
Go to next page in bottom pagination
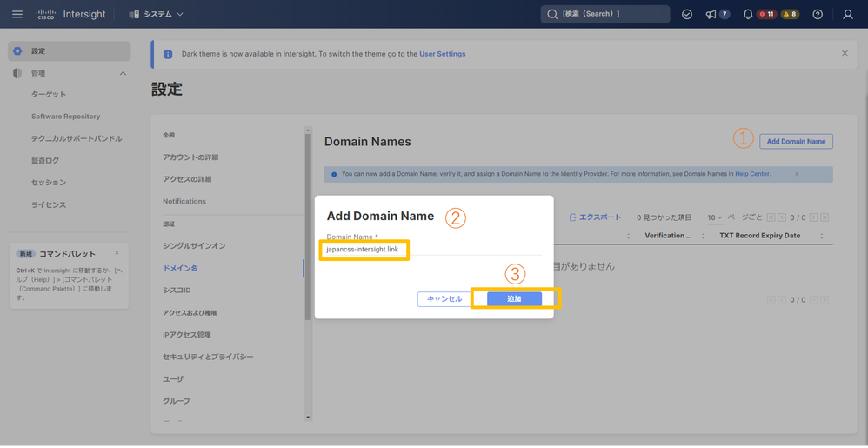coord(814,299)
